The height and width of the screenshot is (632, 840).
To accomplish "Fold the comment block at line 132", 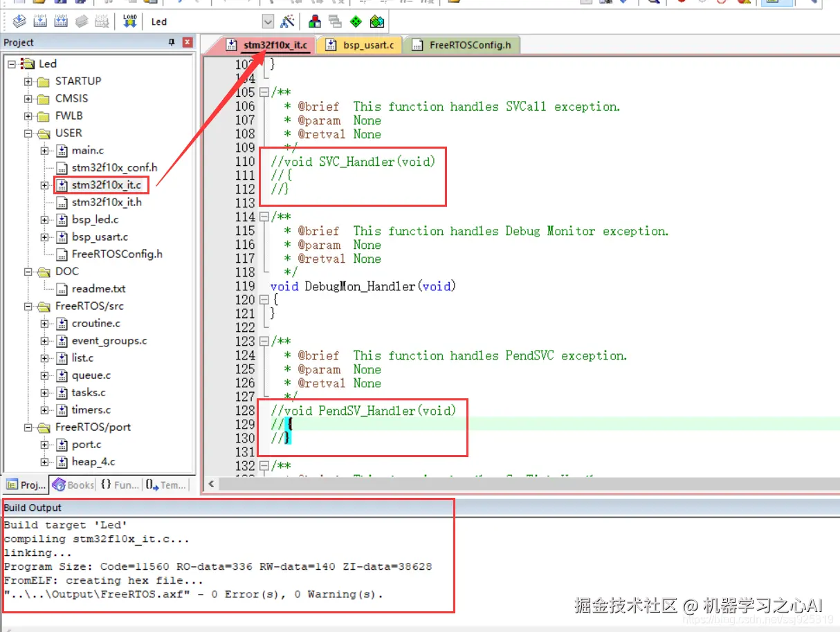I will 264,465.
